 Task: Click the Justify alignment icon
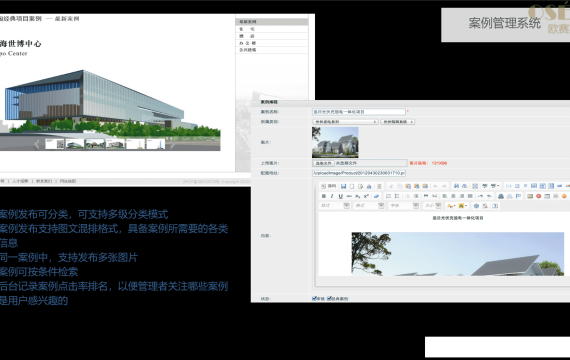pyautogui.click(x=470, y=196)
